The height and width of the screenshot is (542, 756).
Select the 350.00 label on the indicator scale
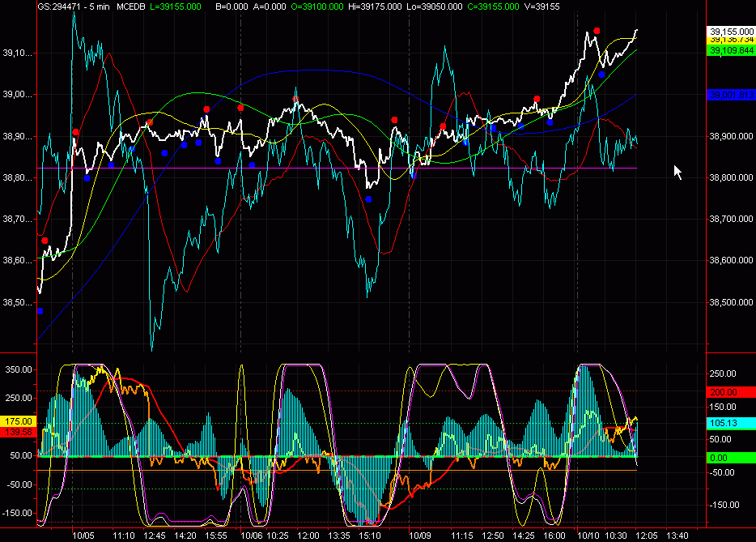[19, 369]
